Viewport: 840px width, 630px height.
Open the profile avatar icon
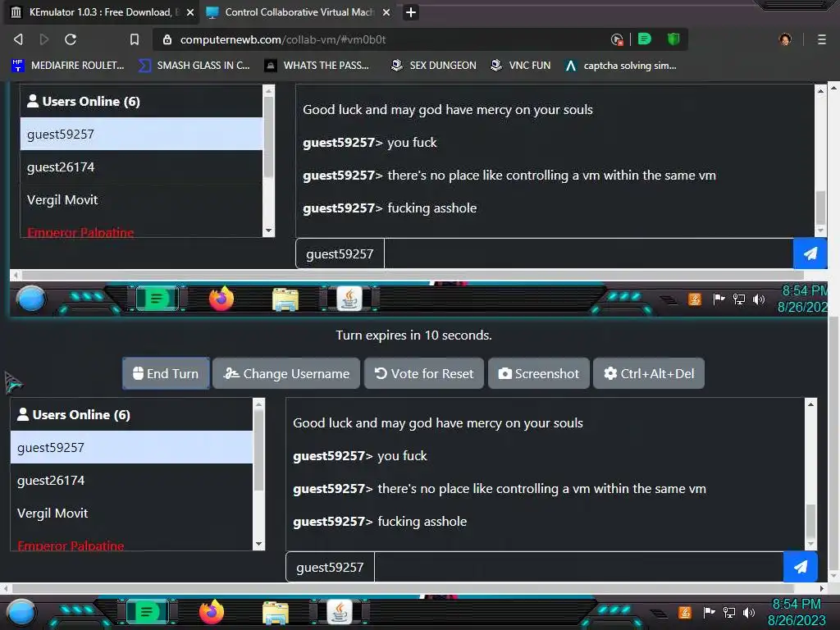[x=785, y=39]
